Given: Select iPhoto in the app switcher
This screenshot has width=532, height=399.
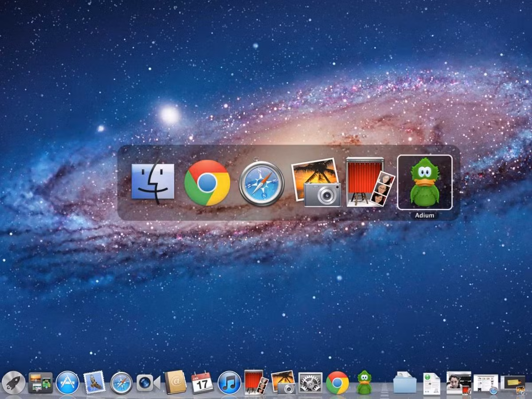Looking at the screenshot, I should click(316, 182).
